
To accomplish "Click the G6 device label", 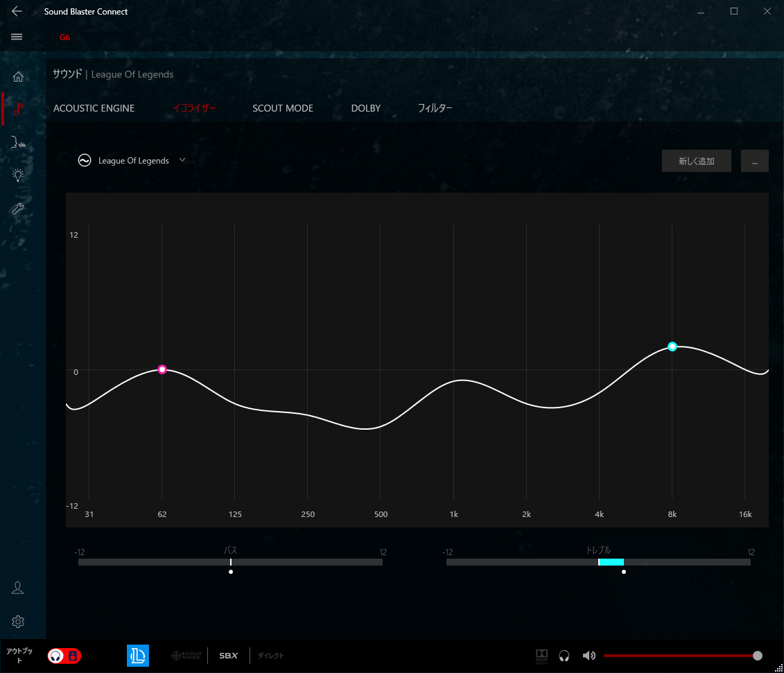I will pyautogui.click(x=64, y=37).
